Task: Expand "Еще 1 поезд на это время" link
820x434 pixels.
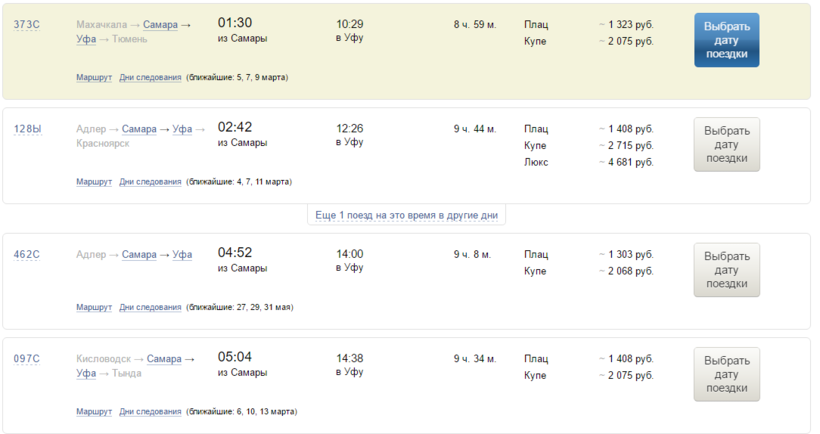Action: pyautogui.click(x=406, y=215)
